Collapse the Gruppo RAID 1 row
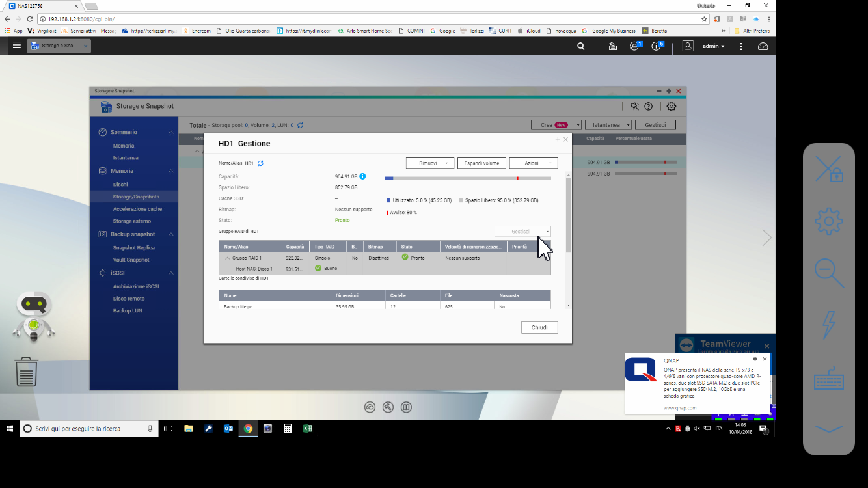This screenshot has width=868, height=488. click(x=228, y=258)
